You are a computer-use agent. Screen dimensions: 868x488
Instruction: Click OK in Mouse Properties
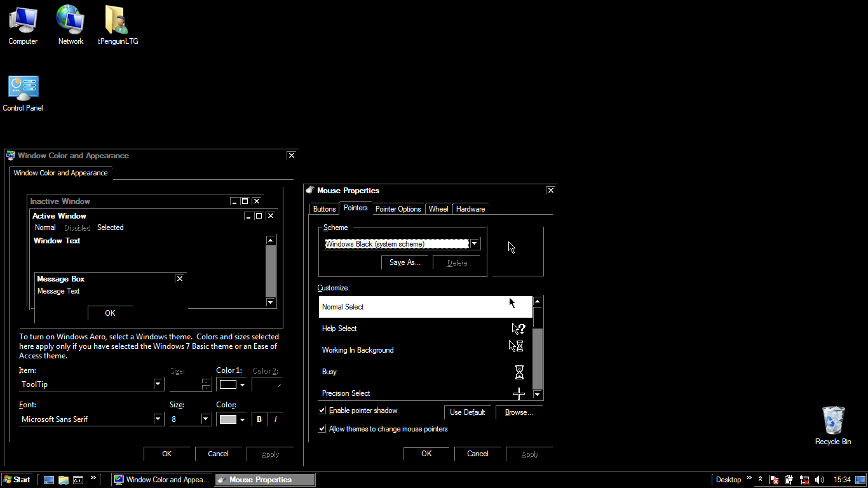tap(426, 454)
